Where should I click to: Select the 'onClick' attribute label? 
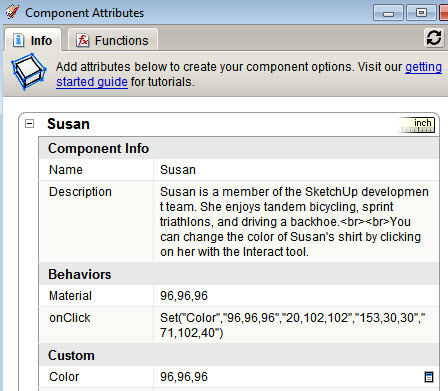pyautogui.click(x=70, y=318)
